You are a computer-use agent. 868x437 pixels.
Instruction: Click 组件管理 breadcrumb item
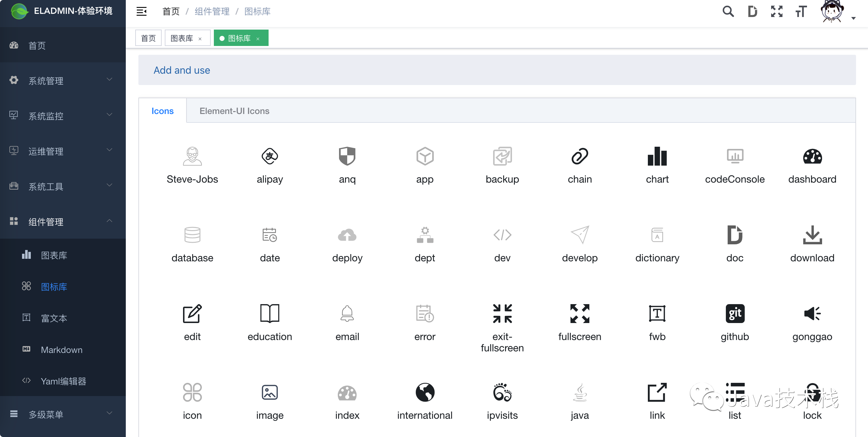(212, 11)
